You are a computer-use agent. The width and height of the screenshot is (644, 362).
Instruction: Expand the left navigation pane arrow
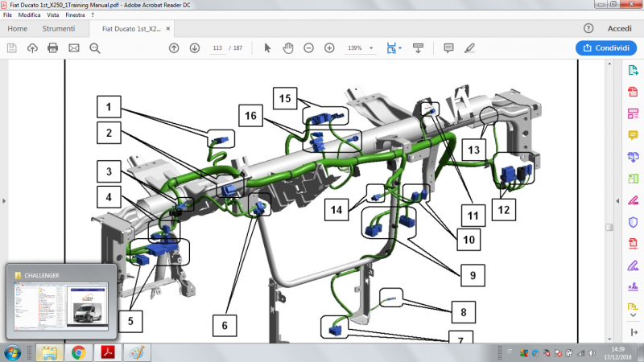[x=5, y=201]
